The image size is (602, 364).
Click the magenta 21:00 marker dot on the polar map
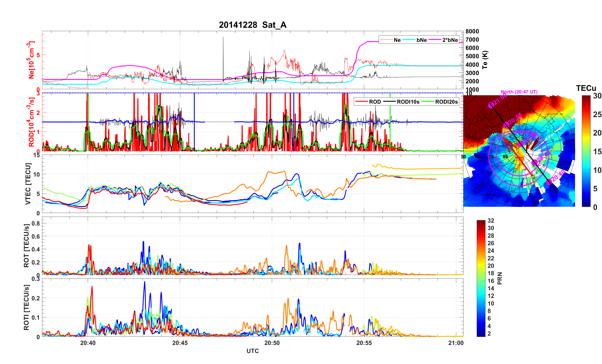[491, 105]
